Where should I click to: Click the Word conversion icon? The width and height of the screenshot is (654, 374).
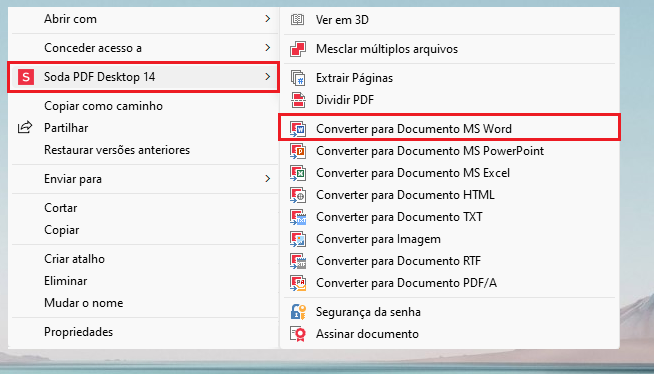[x=298, y=129]
